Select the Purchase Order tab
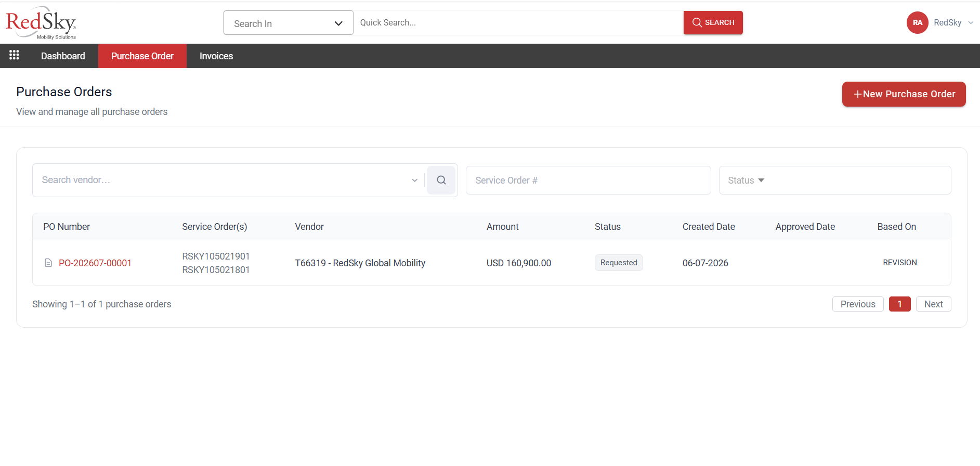Image resolution: width=980 pixels, height=466 pixels. coord(142,56)
